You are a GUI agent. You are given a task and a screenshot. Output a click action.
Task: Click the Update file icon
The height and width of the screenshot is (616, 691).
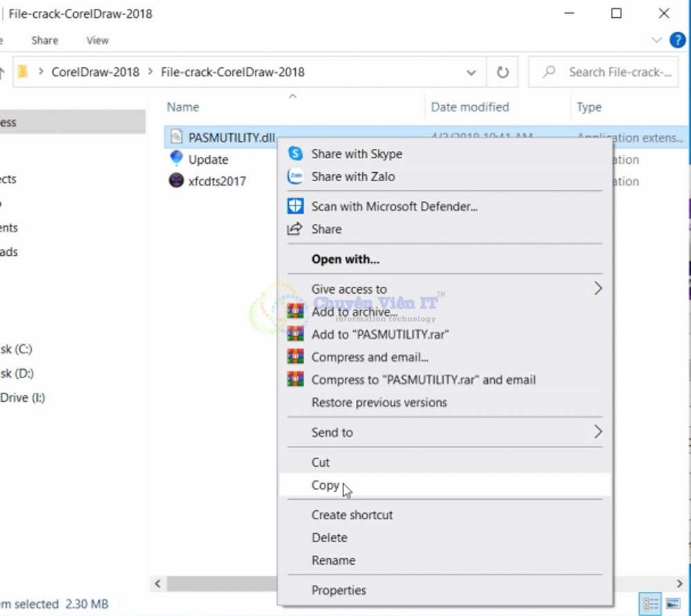[x=177, y=159]
